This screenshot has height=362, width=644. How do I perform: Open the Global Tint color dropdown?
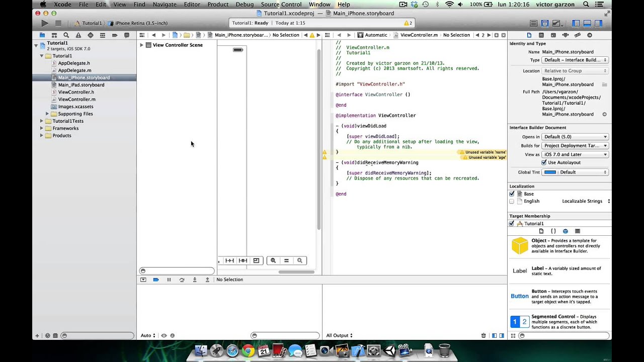coord(575,172)
